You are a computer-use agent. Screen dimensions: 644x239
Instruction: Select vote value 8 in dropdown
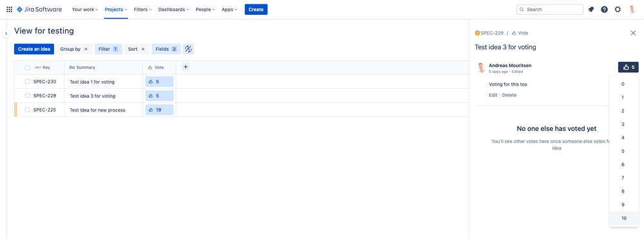coord(623,191)
